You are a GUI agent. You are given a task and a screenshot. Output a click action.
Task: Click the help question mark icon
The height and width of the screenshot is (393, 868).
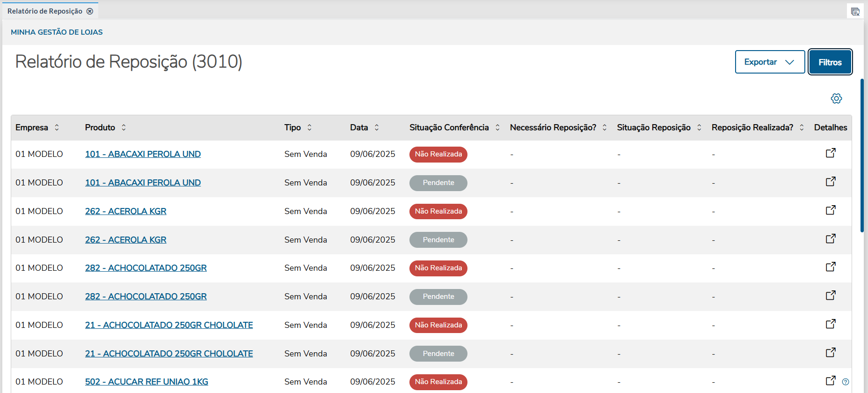point(846,382)
